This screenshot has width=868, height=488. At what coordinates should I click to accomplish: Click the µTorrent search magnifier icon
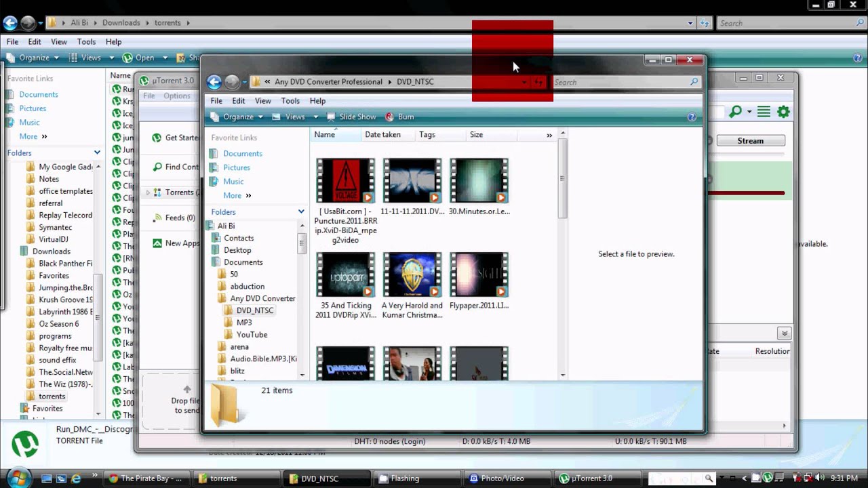(x=735, y=112)
